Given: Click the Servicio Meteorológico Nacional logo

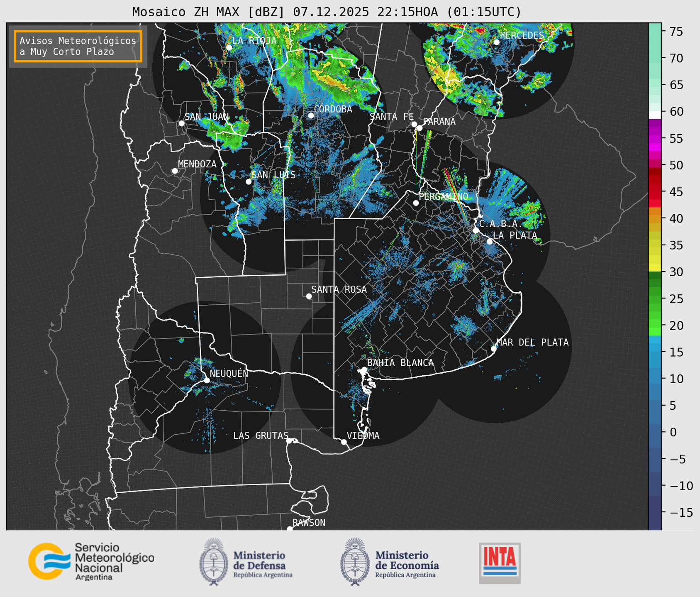Looking at the screenshot, I should click(x=91, y=561).
